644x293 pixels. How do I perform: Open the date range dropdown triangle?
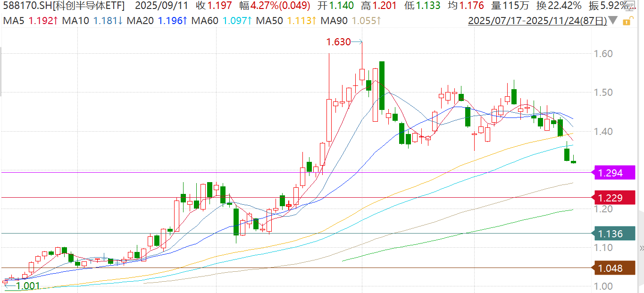coord(613,21)
